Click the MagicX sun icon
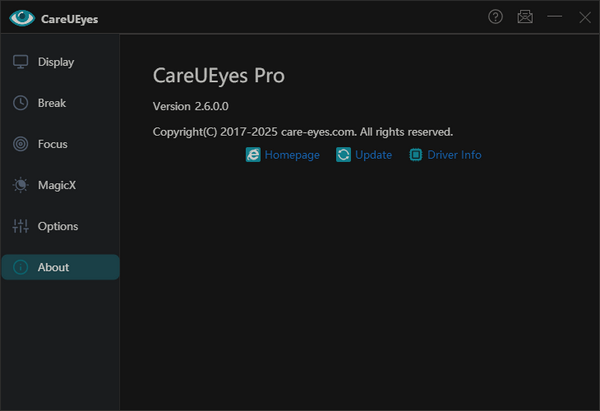 [x=20, y=185]
